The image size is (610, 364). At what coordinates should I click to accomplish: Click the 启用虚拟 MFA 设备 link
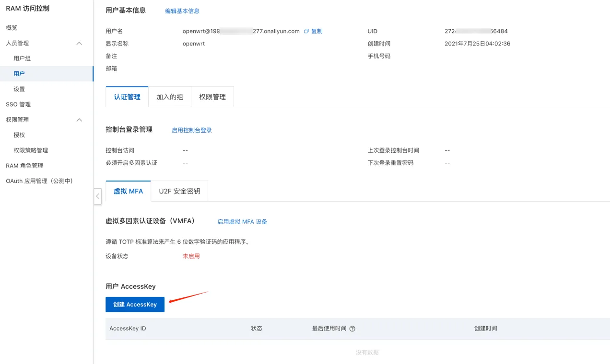pyautogui.click(x=242, y=222)
